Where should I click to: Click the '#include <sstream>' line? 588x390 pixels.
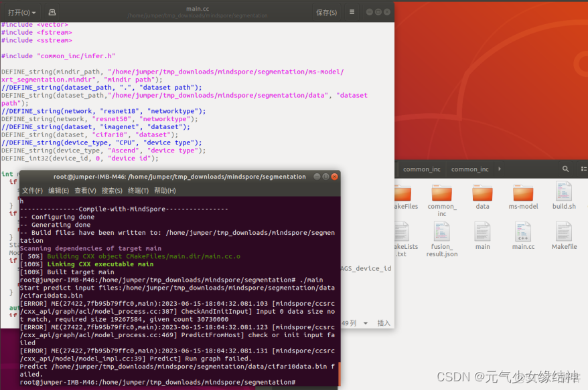[36, 40]
